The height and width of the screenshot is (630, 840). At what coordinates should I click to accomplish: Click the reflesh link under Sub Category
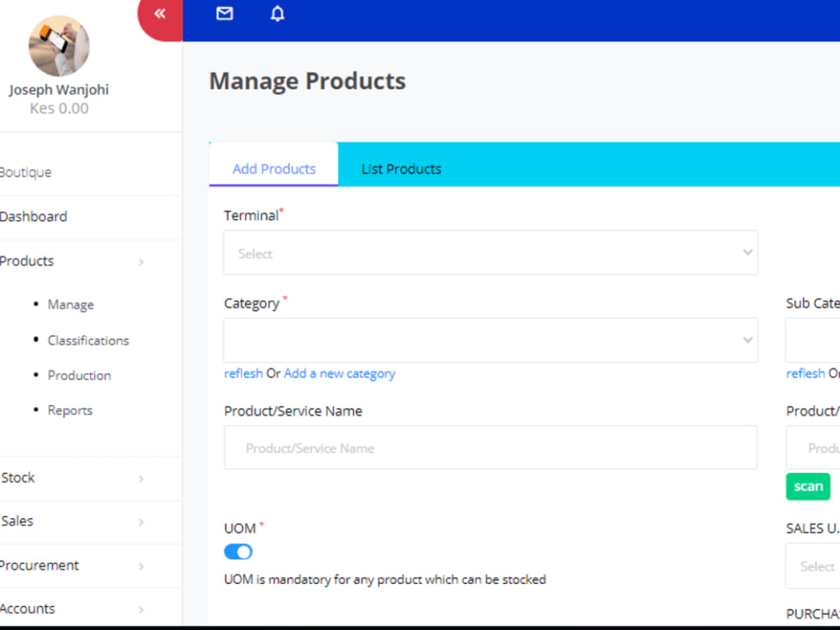[x=806, y=374]
